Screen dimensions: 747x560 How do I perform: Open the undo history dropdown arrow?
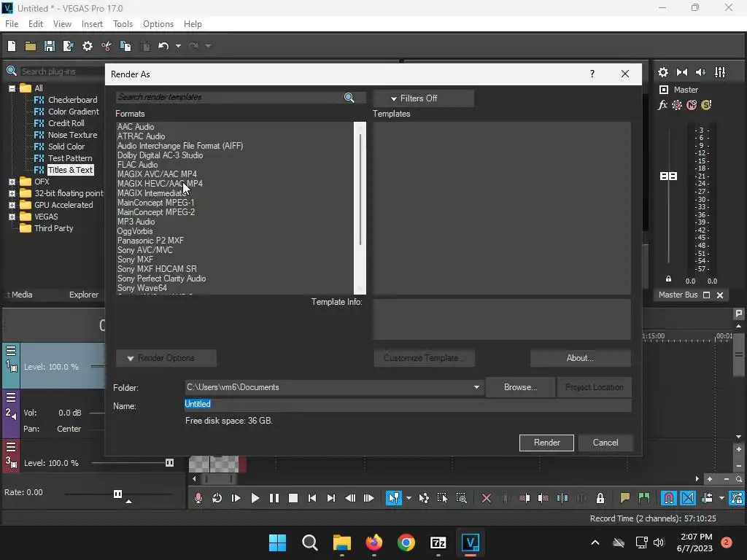178,46
